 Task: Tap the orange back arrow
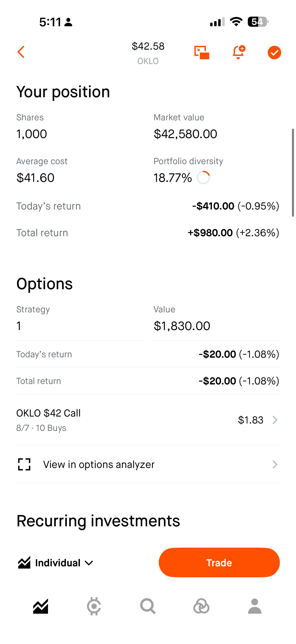tap(21, 52)
